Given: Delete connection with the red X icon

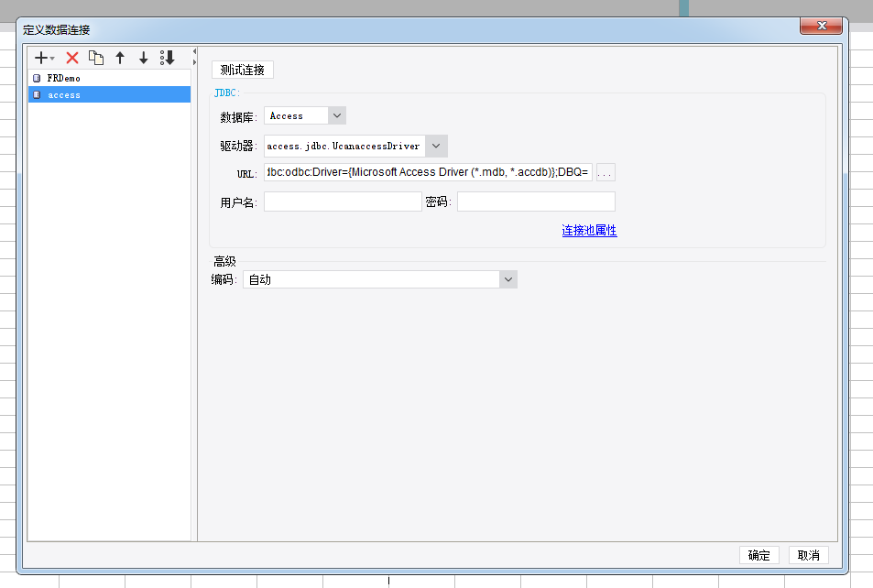Looking at the screenshot, I should (72, 58).
